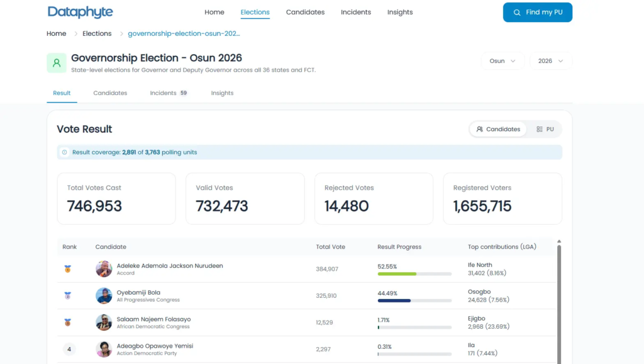Go to Home breadcrumb link

click(x=56, y=34)
